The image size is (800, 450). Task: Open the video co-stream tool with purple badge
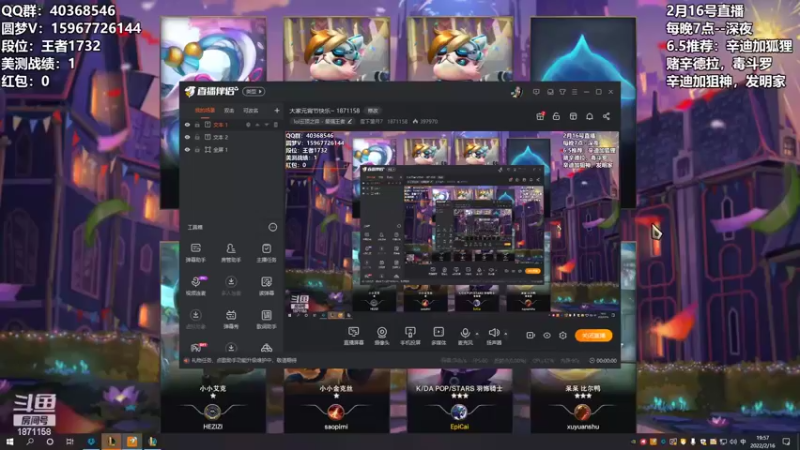pos(195,286)
